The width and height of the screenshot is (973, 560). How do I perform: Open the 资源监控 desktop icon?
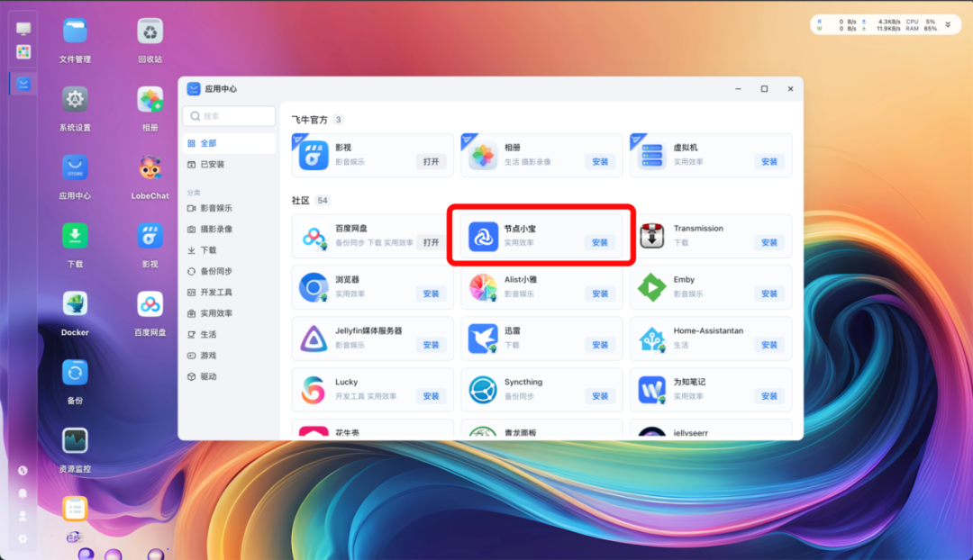(75, 441)
